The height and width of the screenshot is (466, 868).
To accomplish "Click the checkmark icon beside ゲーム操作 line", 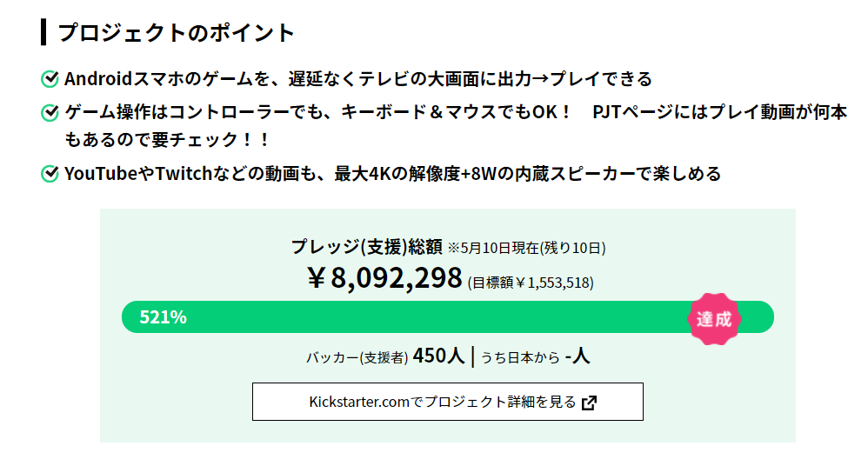I will (x=50, y=113).
